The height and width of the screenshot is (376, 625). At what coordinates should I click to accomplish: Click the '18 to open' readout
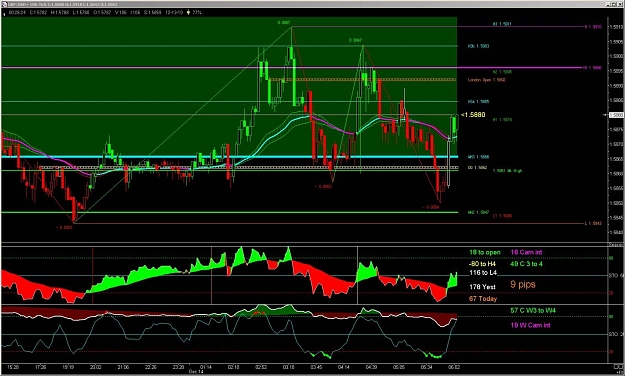point(485,252)
